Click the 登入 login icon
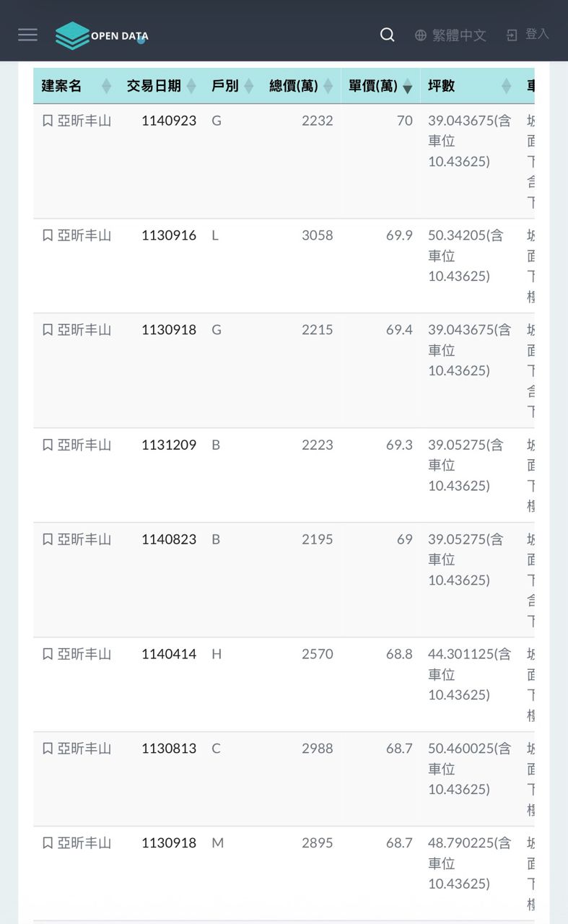The image size is (568, 924). coord(512,35)
